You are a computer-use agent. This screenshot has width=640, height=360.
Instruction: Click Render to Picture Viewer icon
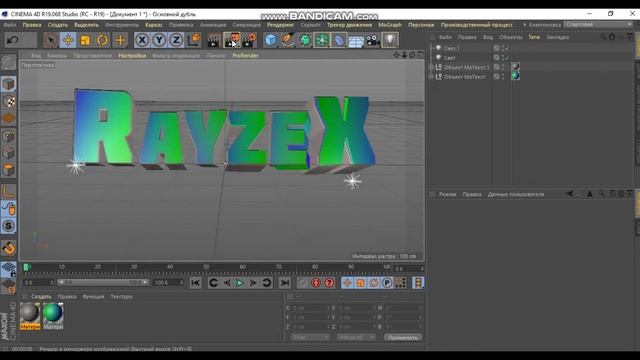point(231,40)
